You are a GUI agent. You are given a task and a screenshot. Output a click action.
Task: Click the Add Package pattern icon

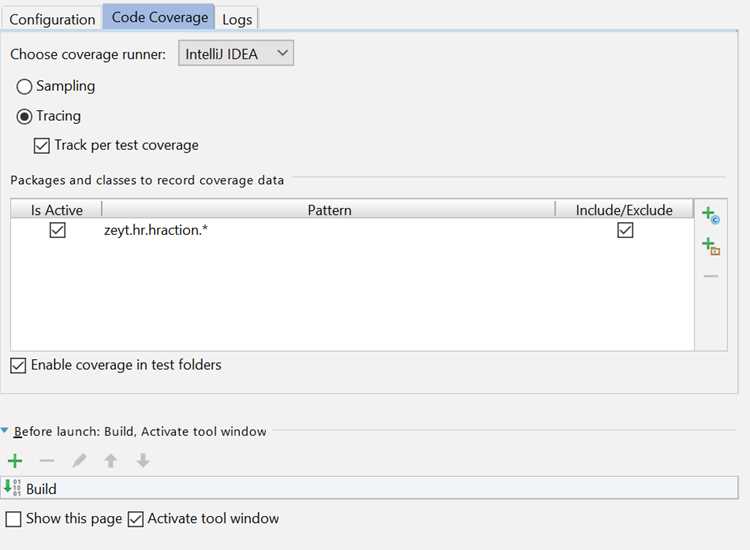click(711, 246)
